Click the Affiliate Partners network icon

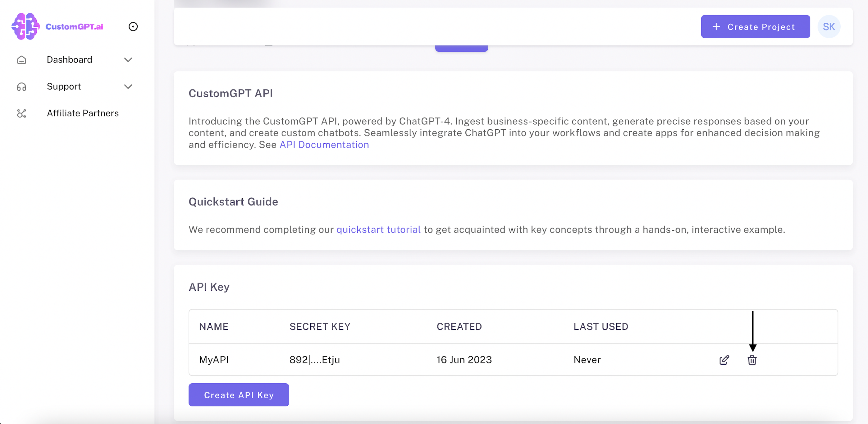pyautogui.click(x=21, y=113)
